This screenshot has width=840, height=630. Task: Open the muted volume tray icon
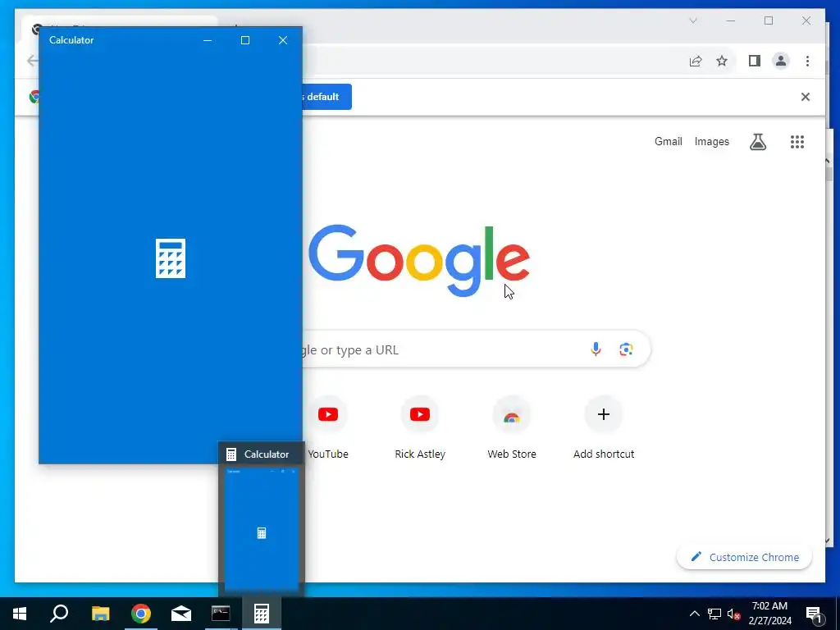pyautogui.click(x=733, y=614)
